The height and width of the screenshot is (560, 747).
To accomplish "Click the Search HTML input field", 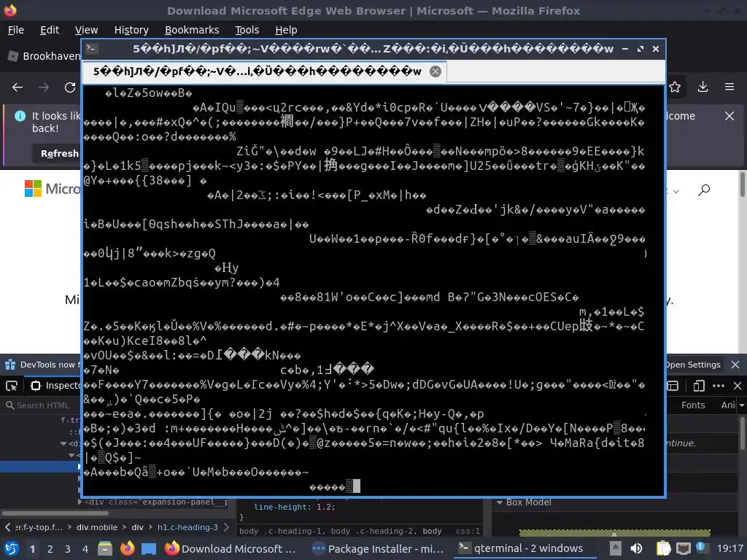I will (42, 405).
